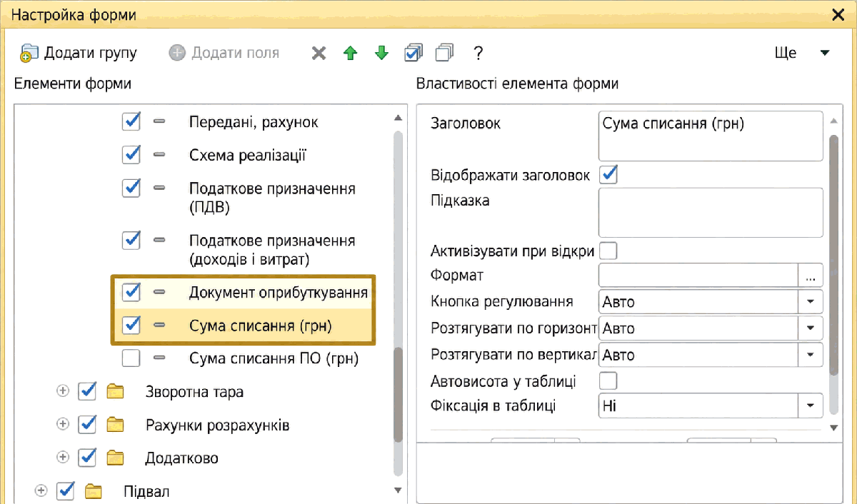Click the properties panel scroll down arrow

pos(833,428)
